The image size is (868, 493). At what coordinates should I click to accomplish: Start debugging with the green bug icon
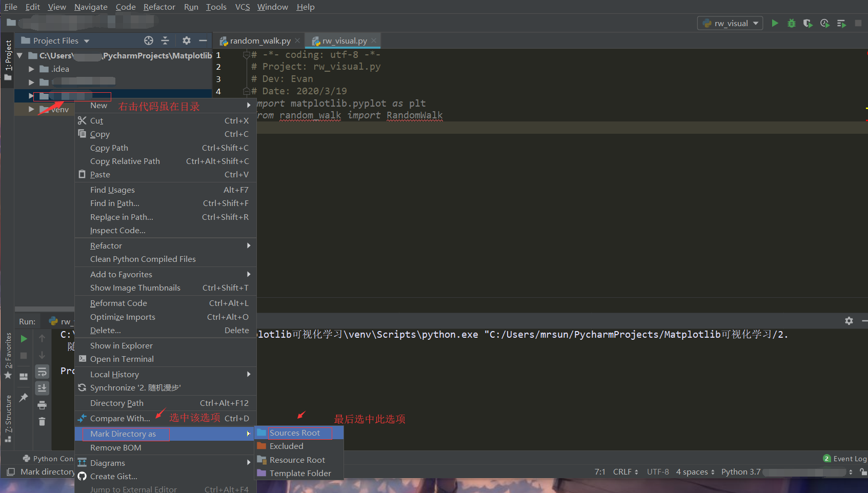point(792,23)
